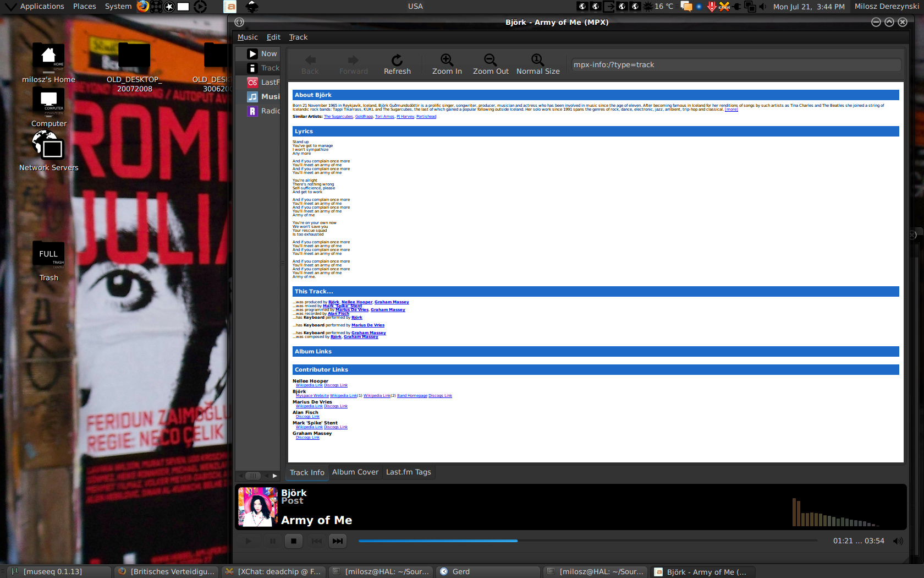Click the [more] link in the biography
This screenshot has height=578, width=924.
tap(731, 110)
